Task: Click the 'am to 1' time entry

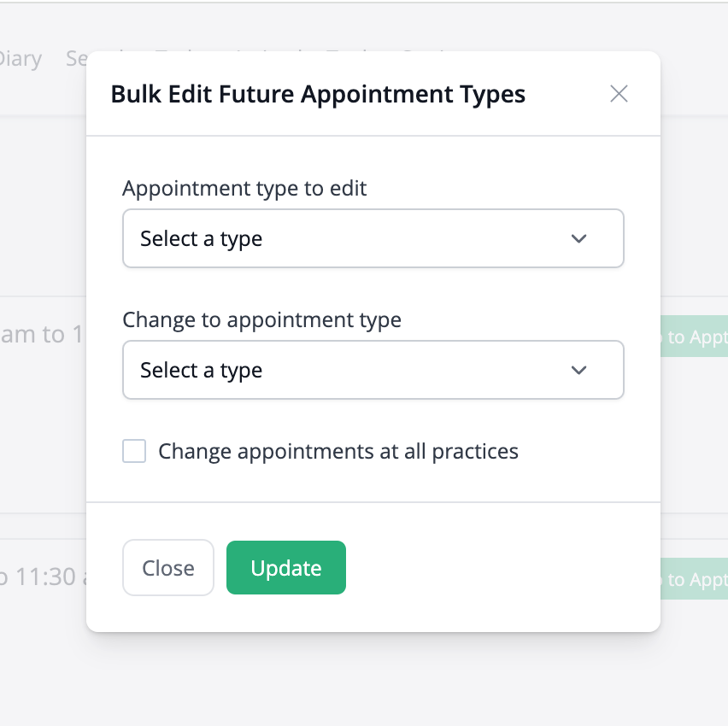Action: tap(41, 335)
